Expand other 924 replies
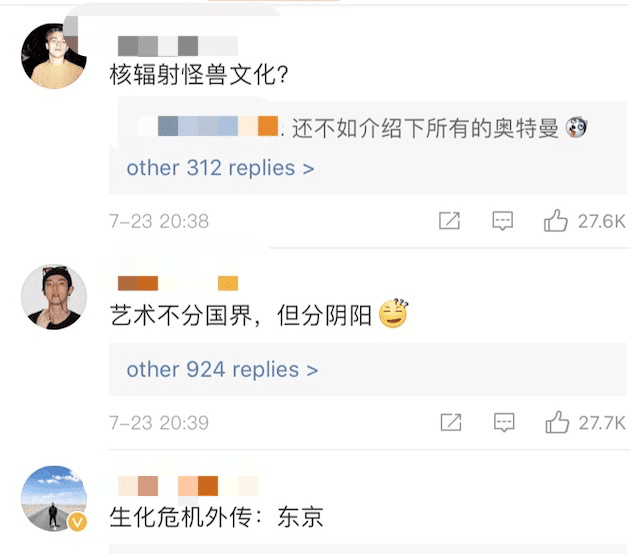The width and height of the screenshot is (630, 554). click(x=222, y=370)
